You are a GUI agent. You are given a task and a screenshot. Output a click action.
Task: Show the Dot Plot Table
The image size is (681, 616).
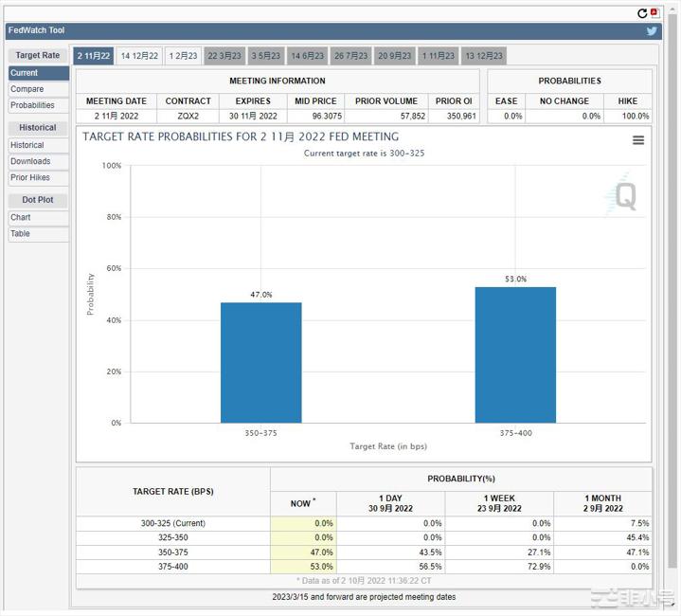pyautogui.click(x=21, y=233)
